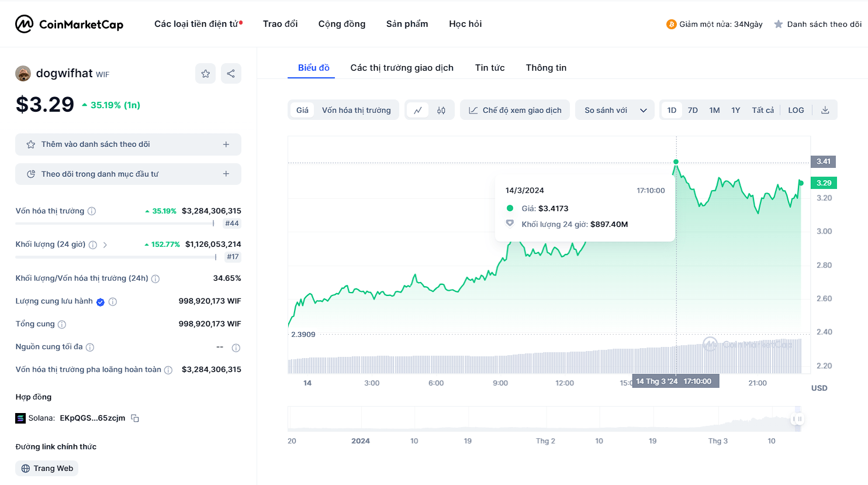Viewport: 868px width, 485px height.
Task: Click Giảm một nửa: 34Ngày link
Action: [714, 24]
